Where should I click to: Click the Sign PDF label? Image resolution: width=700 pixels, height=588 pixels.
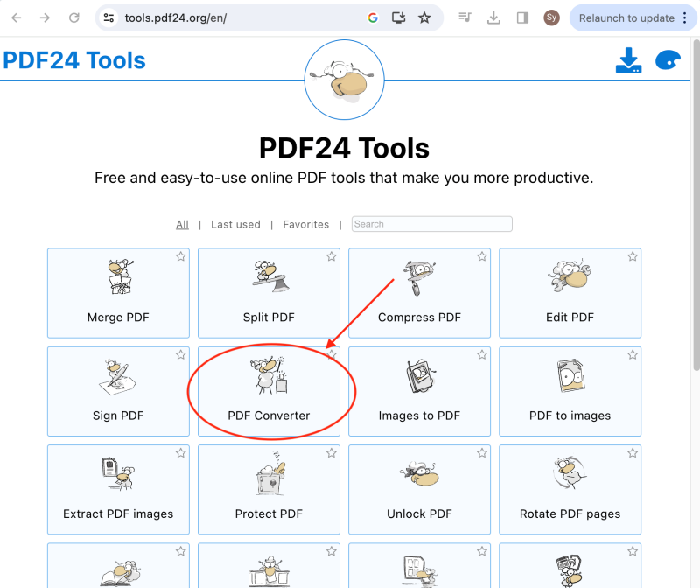point(118,416)
